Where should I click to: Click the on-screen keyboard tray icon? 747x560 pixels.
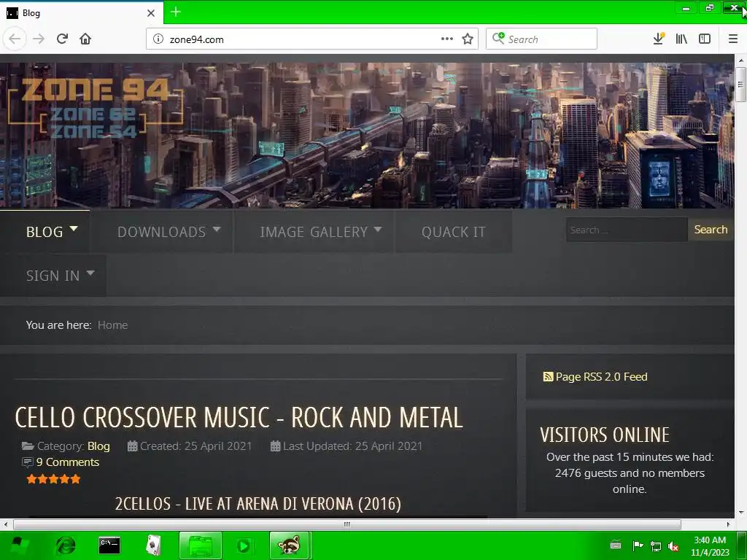[x=616, y=545]
